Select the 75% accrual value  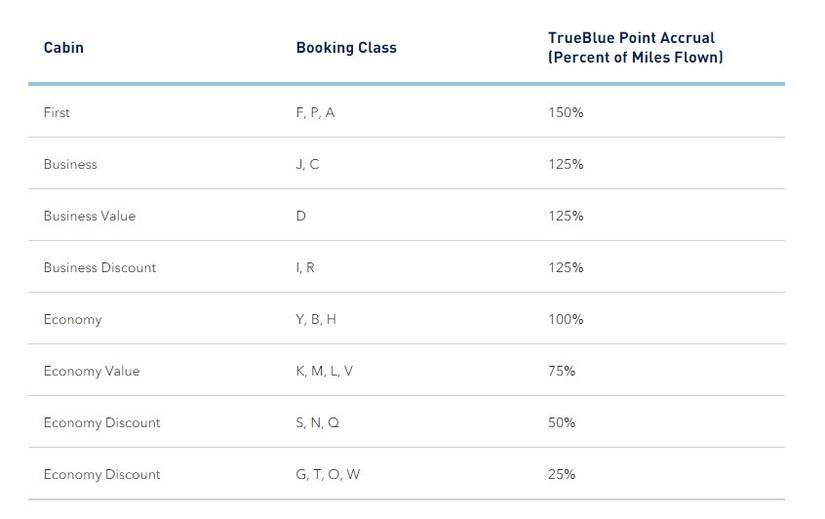pos(561,371)
